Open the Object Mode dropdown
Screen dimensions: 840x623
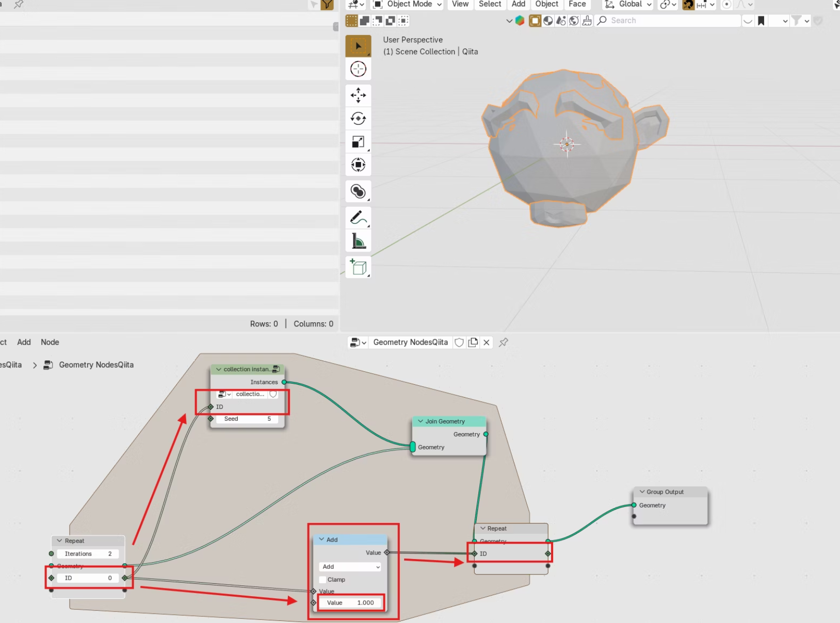pyautogui.click(x=407, y=5)
